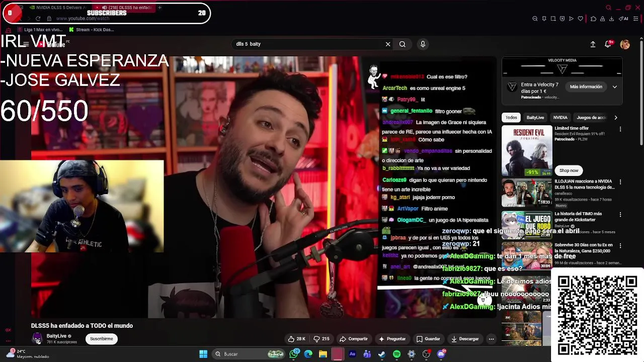Click the Compartir share button

354,339
